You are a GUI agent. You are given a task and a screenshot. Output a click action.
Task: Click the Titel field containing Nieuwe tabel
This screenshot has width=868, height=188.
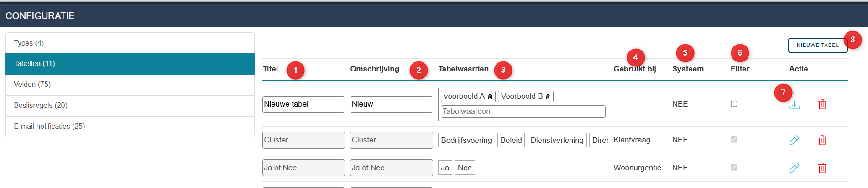303,104
